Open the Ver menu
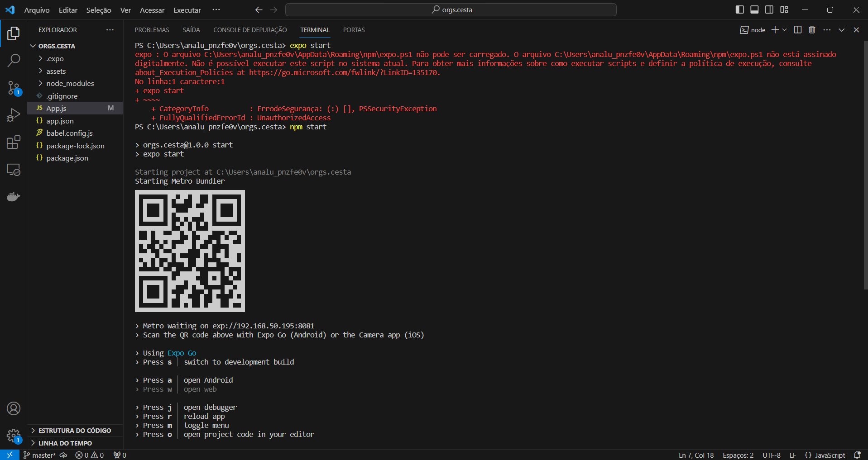 tap(125, 10)
